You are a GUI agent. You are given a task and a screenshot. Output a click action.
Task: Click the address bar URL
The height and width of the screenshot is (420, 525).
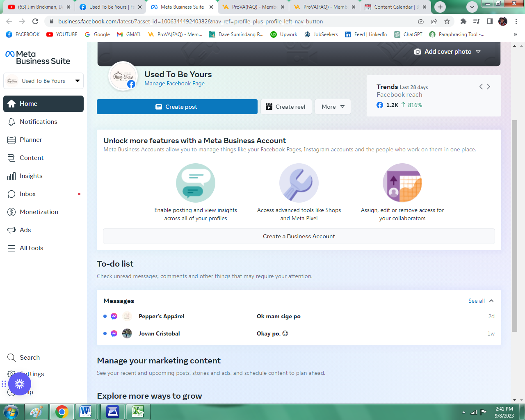click(x=190, y=21)
